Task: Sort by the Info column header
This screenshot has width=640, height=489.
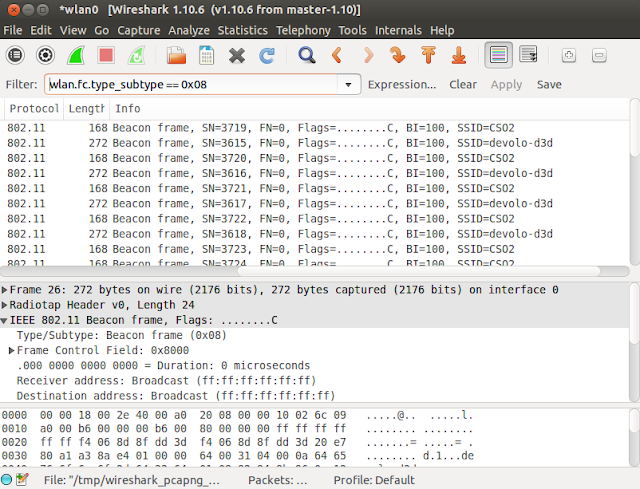Action: 370,109
